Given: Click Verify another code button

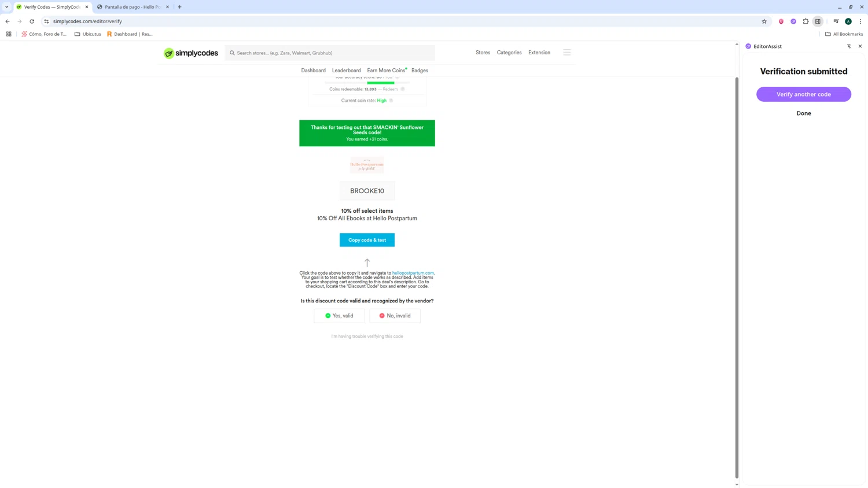Looking at the screenshot, I should pyautogui.click(x=804, y=94).
